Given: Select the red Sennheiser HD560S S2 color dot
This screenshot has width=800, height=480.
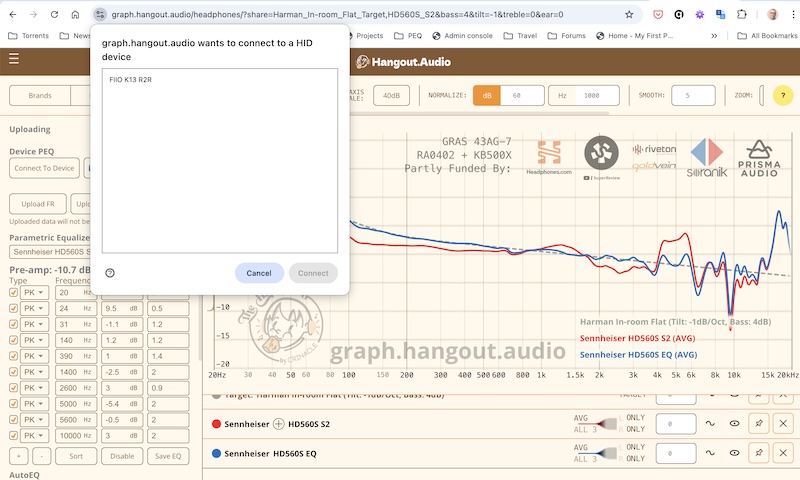Looking at the screenshot, I should [x=216, y=424].
